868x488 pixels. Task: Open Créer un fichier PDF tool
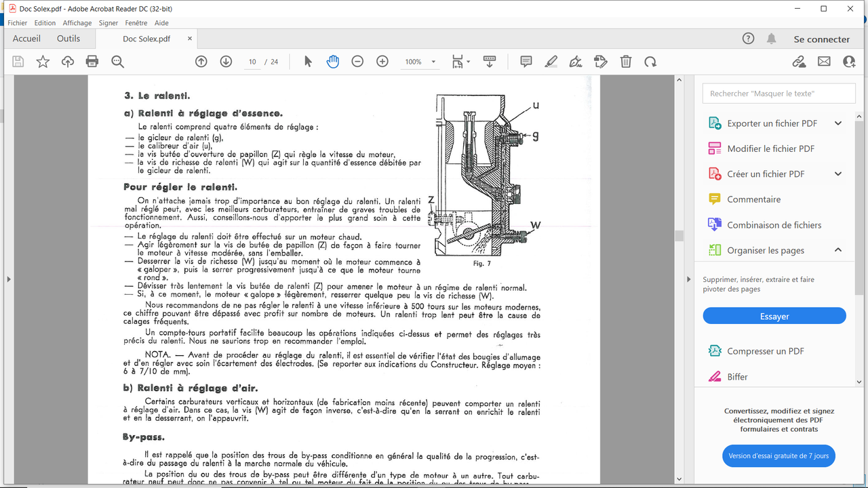[x=766, y=174]
